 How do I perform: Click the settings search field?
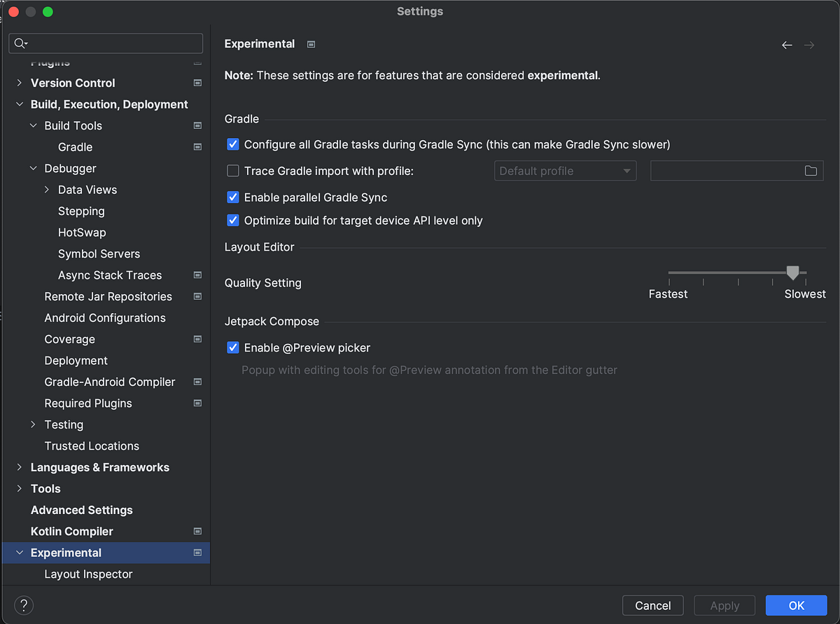pyautogui.click(x=112, y=43)
